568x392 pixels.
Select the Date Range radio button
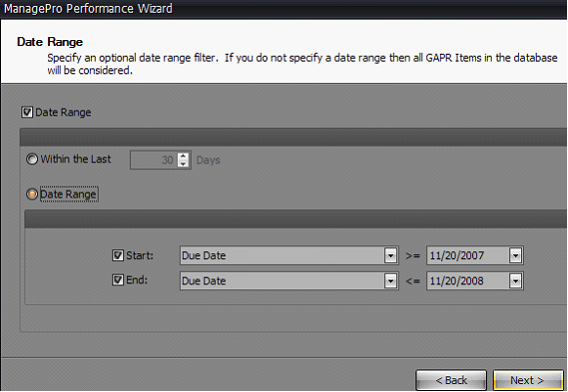pyautogui.click(x=32, y=195)
